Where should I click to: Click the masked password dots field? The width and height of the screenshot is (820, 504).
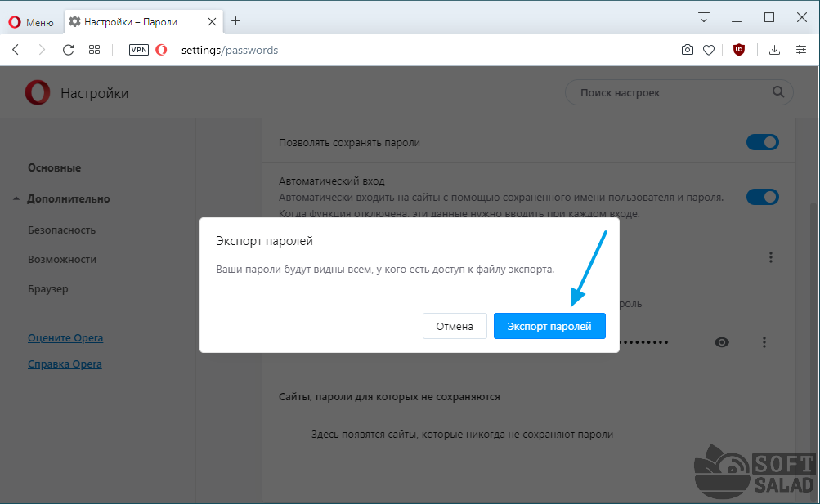click(643, 342)
